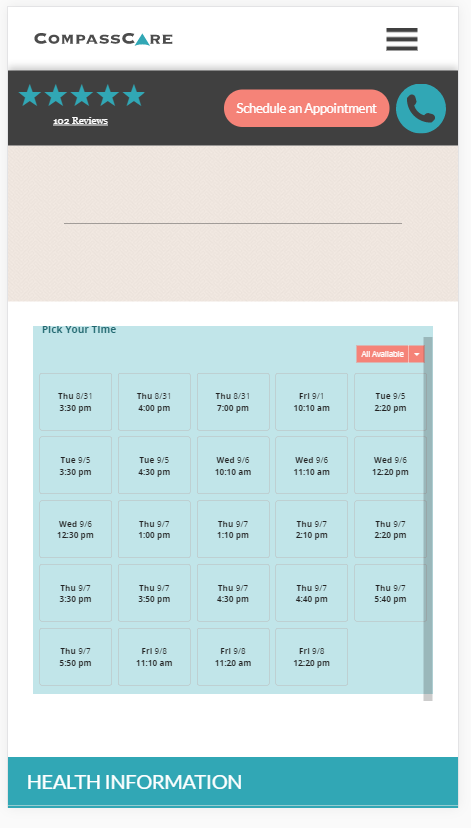Open the Health Information section header
471x828 pixels.
(x=233, y=782)
